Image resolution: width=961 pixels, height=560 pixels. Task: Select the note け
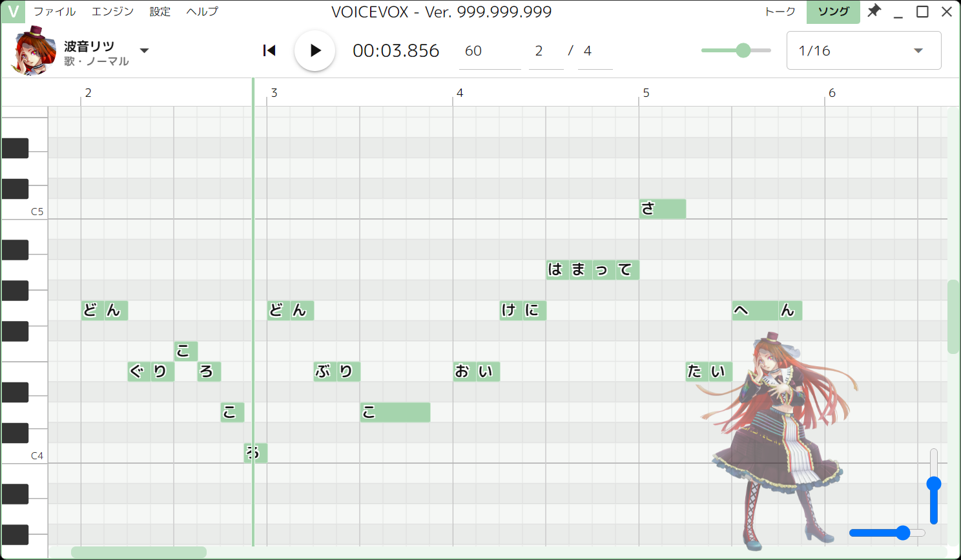tap(512, 310)
